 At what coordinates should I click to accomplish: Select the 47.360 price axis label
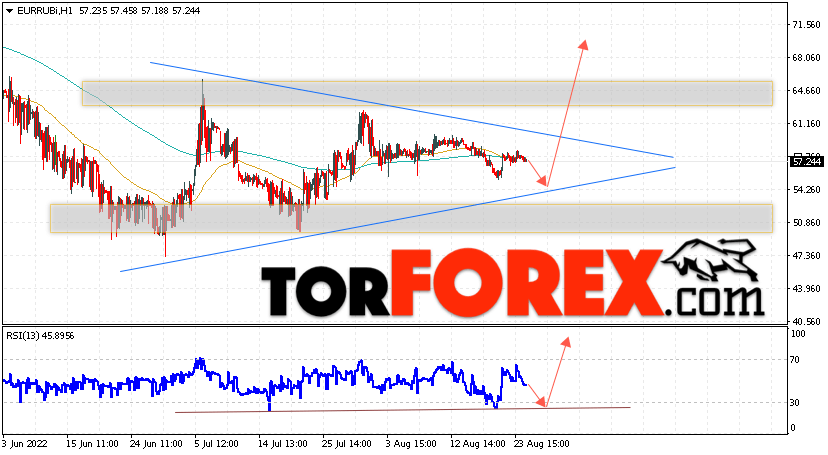click(x=806, y=255)
